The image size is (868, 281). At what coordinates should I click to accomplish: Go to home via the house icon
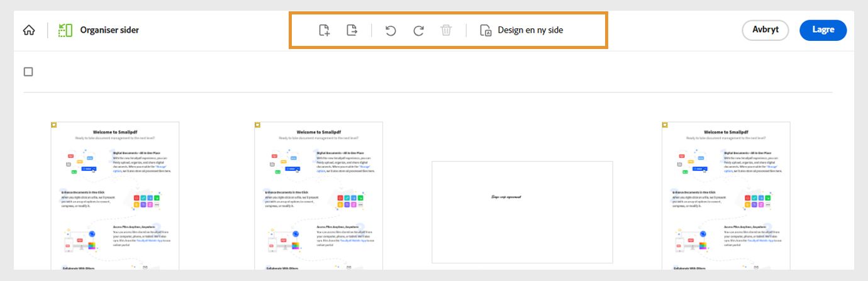29,30
